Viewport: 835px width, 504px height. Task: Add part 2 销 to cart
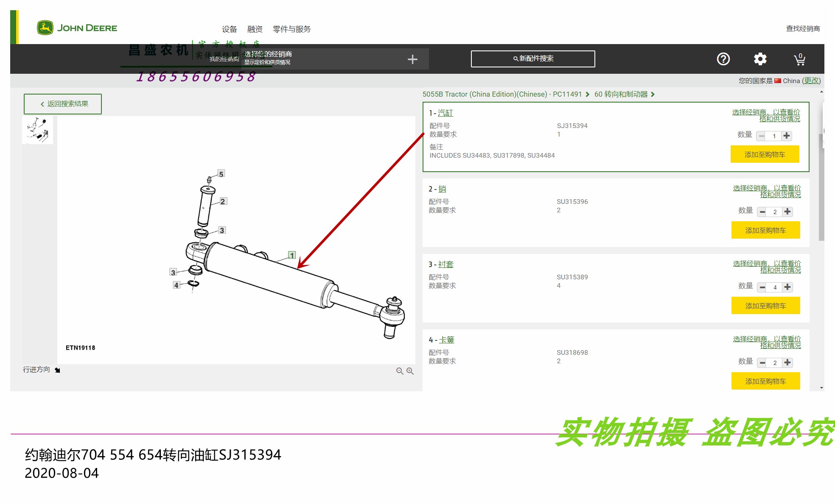coord(765,230)
